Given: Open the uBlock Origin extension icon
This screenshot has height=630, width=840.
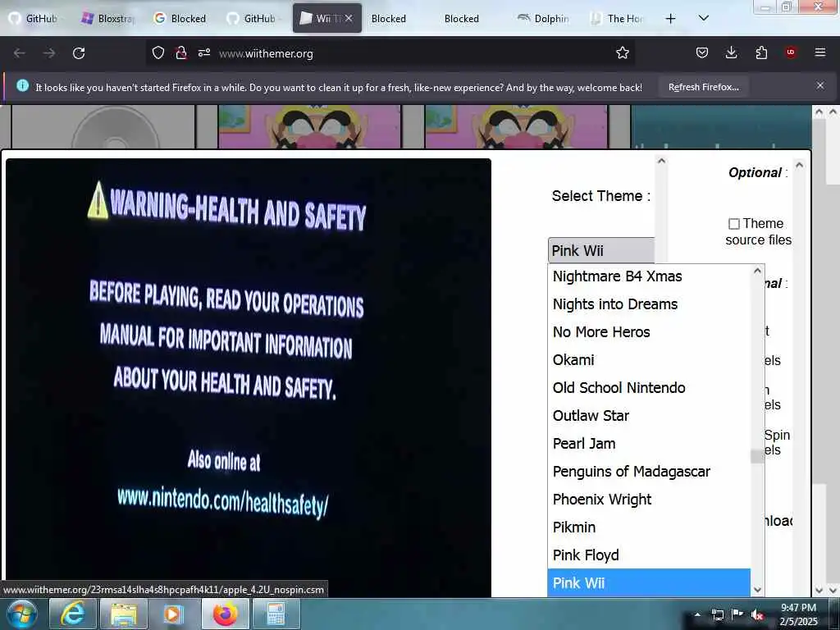Looking at the screenshot, I should click(x=791, y=52).
